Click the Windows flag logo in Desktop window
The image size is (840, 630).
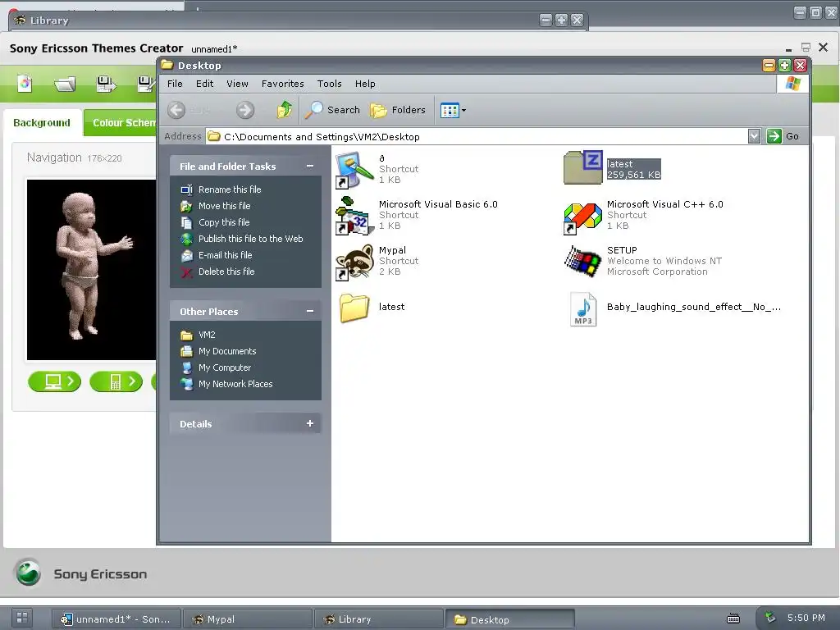pos(792,84)
